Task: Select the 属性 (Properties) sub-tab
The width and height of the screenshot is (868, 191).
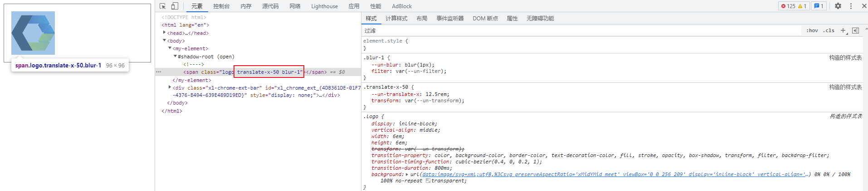Action: coord(512,18)
